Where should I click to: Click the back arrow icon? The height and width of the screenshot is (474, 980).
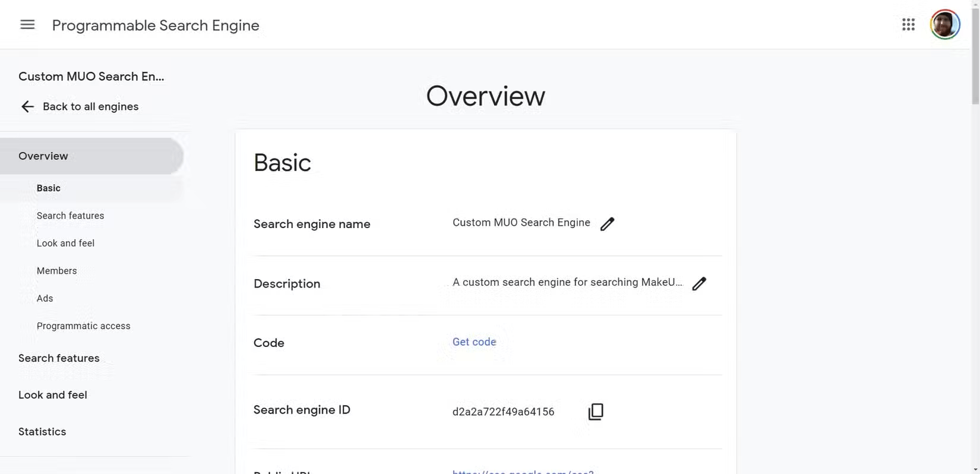[27, 106]
